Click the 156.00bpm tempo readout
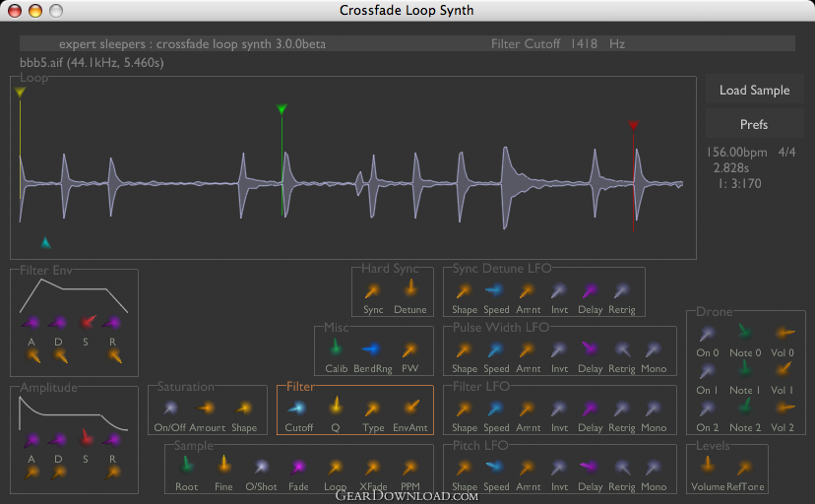Image resolution: width=815 pixels, height=504 pixels. 736,153
